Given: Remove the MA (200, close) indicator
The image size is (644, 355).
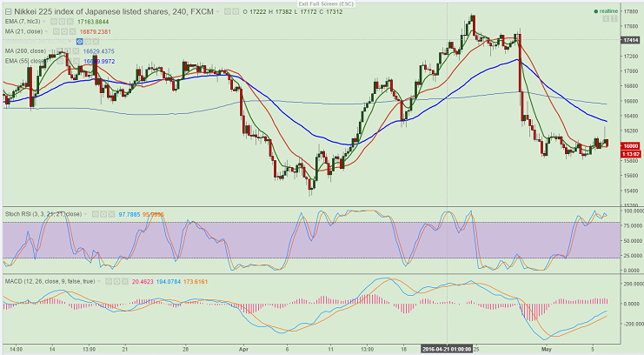Looking at the screenshot, I should click(76, 51).
